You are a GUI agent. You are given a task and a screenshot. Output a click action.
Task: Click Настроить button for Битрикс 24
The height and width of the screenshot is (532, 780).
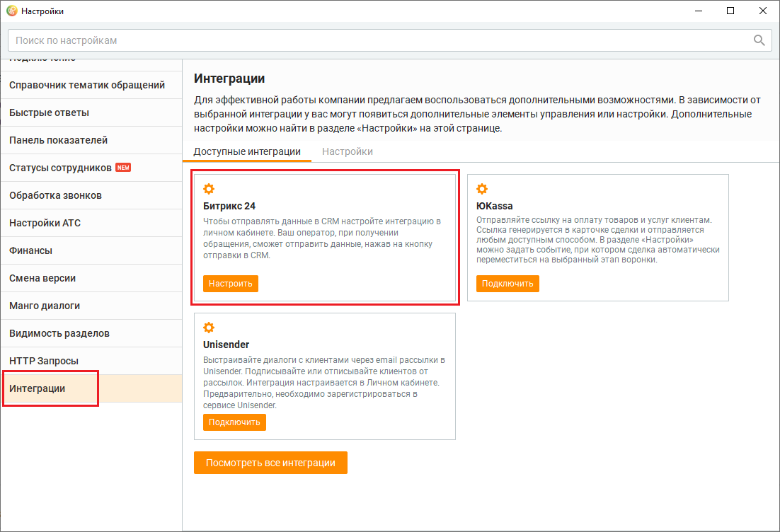[x=230, y=284]
